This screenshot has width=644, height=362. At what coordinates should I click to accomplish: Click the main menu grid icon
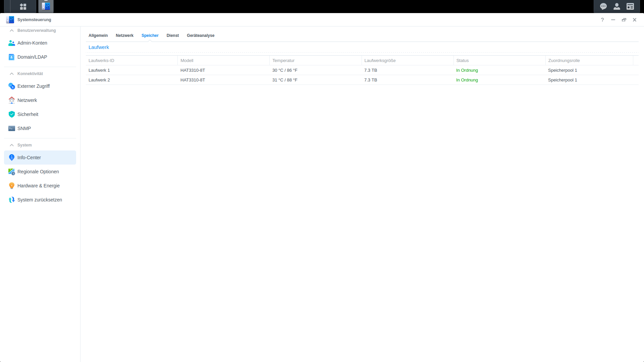click(23, 6)
